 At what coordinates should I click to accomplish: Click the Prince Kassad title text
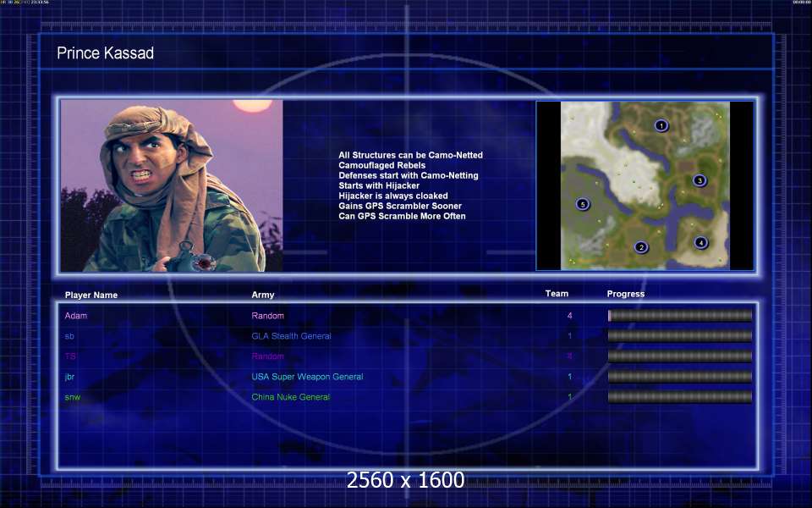click(x=105, y=52)
